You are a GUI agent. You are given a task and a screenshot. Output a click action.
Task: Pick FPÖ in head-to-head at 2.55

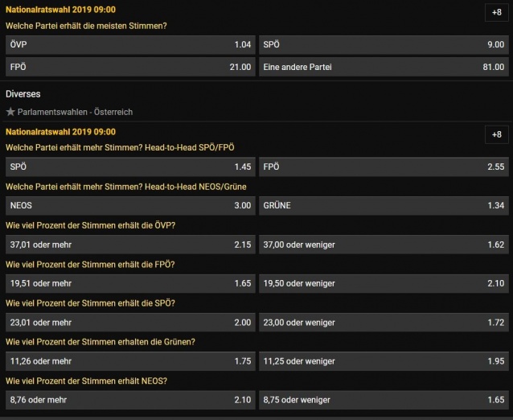(x=384, y=167)
